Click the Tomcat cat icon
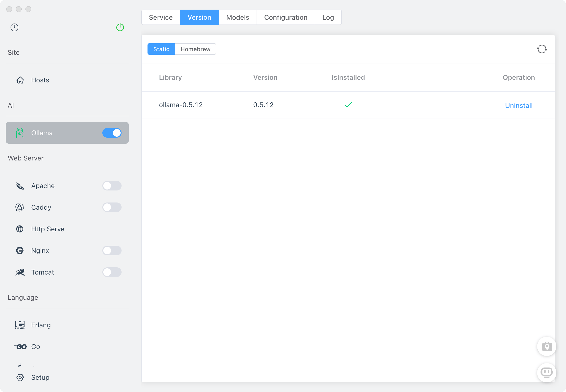 [x=20, y=272]
